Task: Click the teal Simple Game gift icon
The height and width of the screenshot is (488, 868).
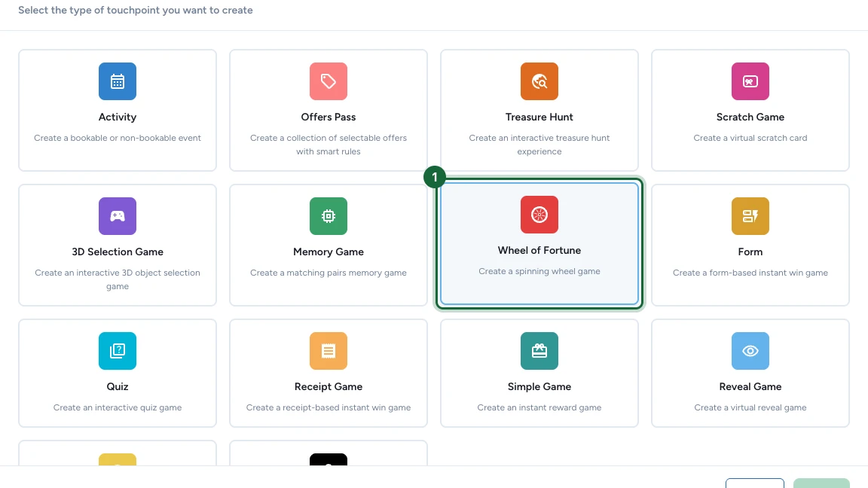Action: coord(539,351)
